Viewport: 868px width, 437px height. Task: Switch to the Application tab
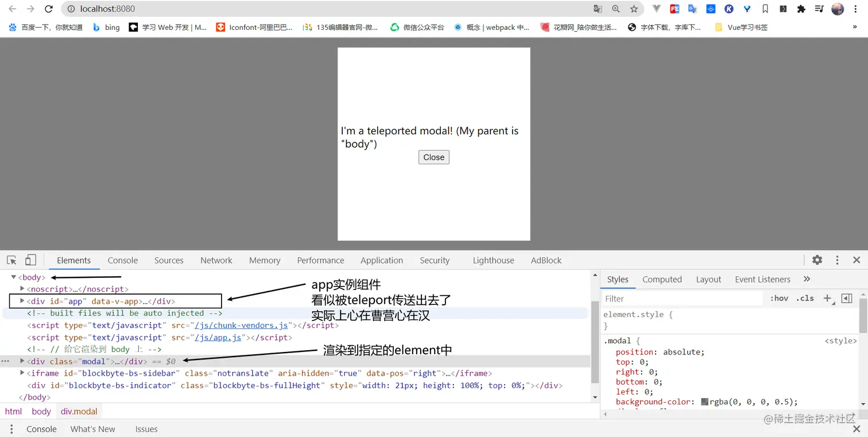(x=382, y=260)
